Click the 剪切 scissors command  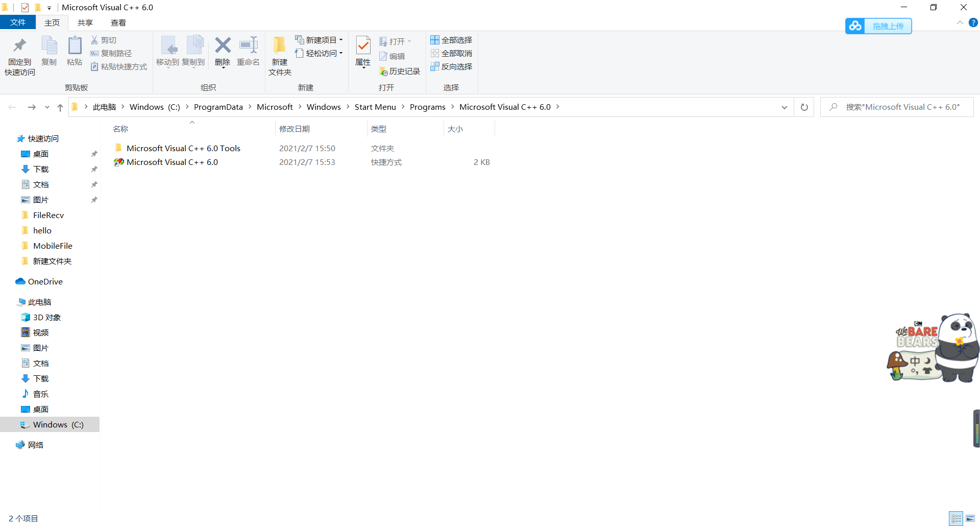(104, 40)
